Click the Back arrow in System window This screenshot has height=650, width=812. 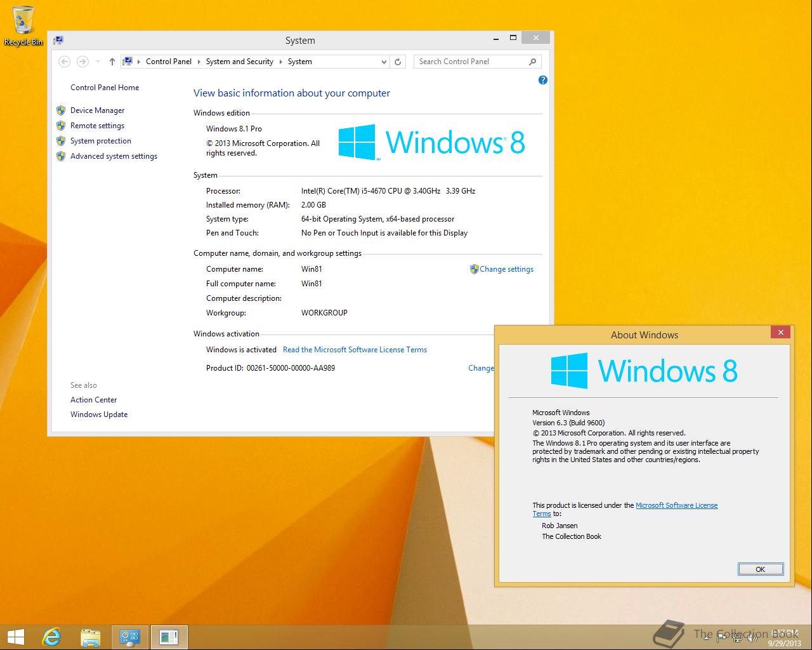click(64, 62)
